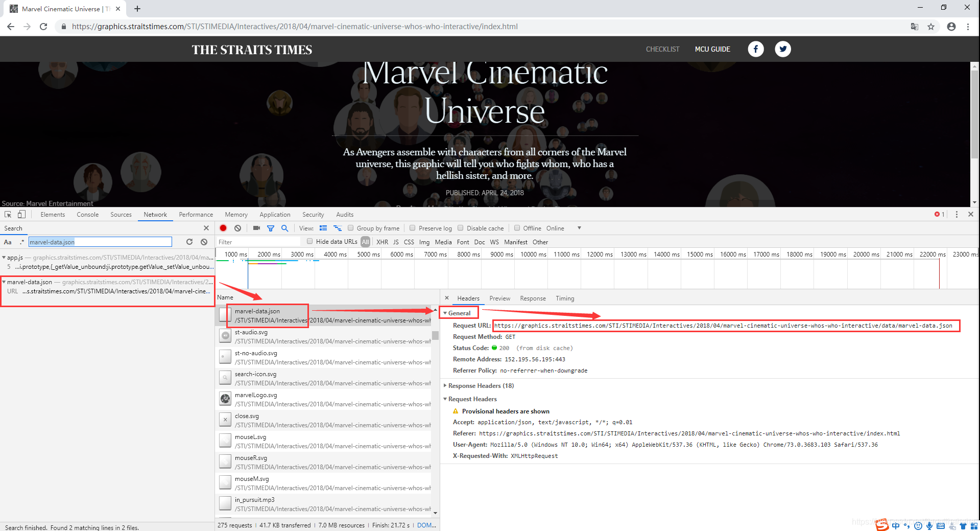
Task: Close the DevTools panel
Action: pyautogui.click(x=971, y=215)
